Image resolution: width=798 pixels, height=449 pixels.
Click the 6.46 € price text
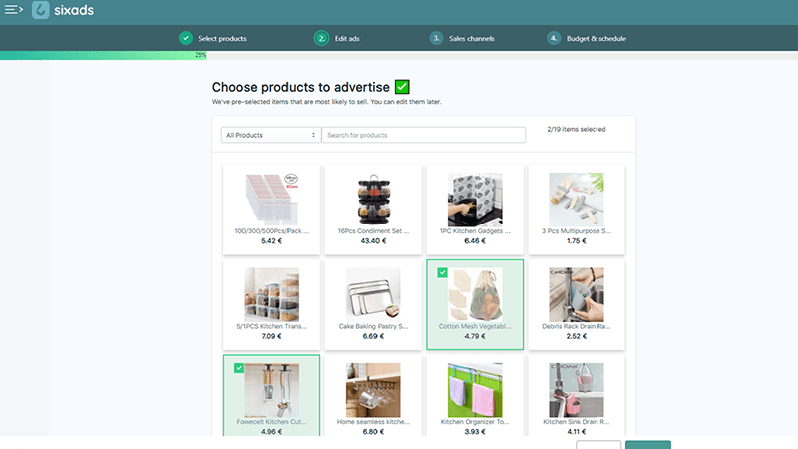475,241
